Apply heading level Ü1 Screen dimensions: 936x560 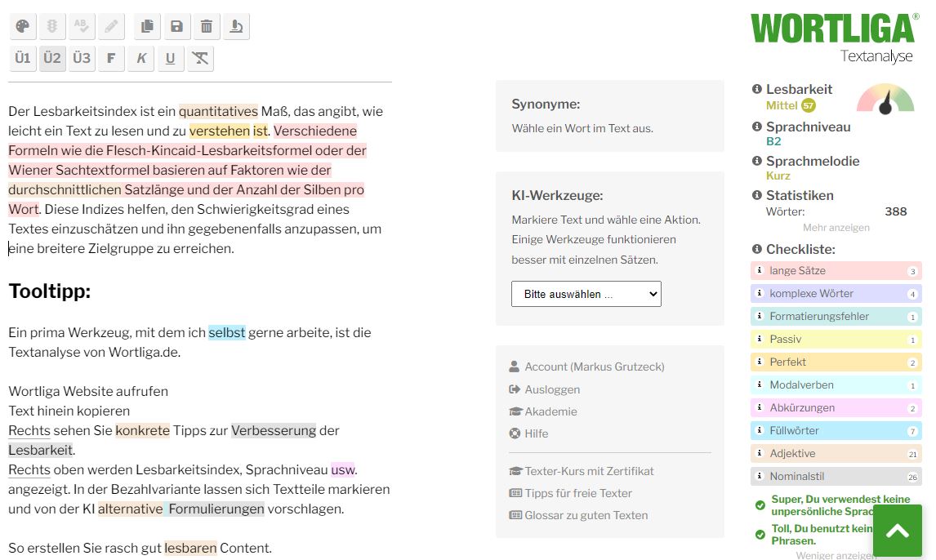(22, 58)
